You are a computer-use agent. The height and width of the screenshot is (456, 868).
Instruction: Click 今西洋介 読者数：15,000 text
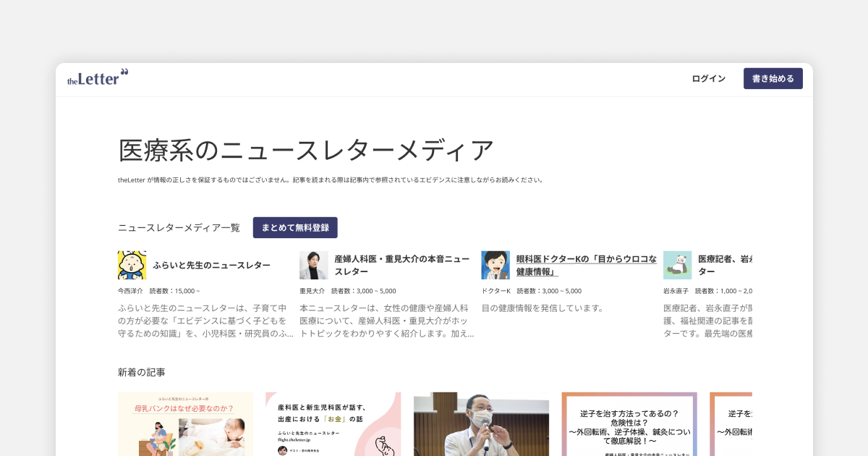pyautogui.click(x=159, y=291)
